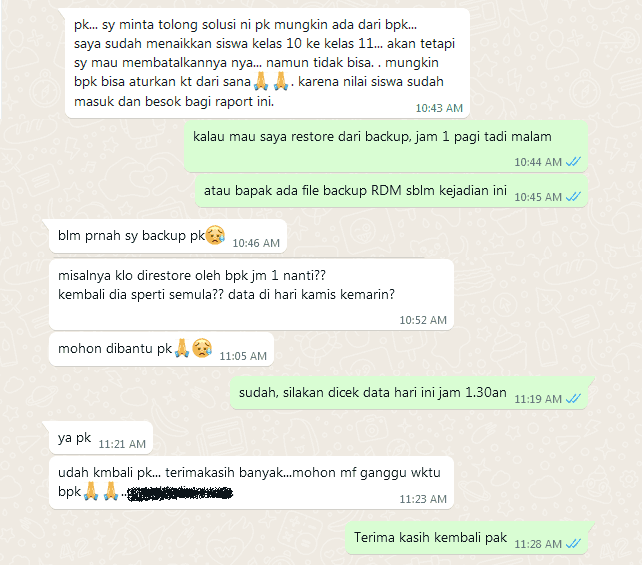Click the 'Terima kasih kembali pak' reply bubble
Viewport: 642px width, 565px height.
(466, 538)
